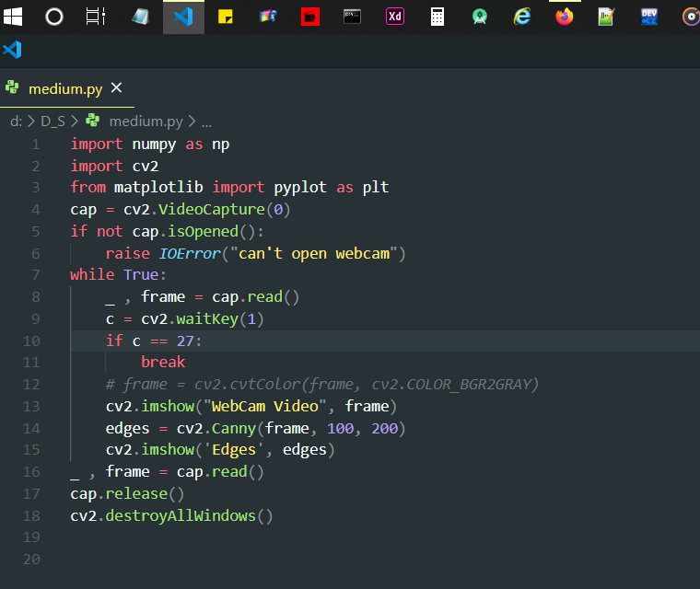This screenshot has height=589, width=700.
Task: Open Android Studio from taskbar
Action: (x=480, y=17)
